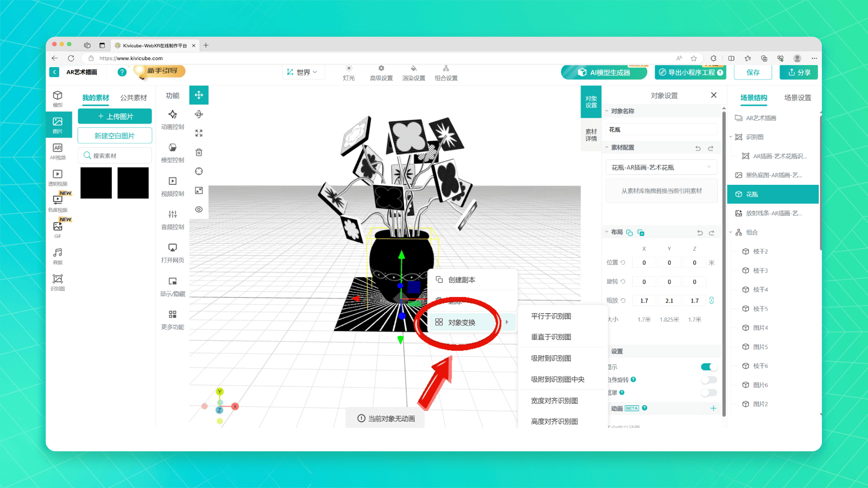
Task: Enable the 自身旋转 self-rotation switch
Action: [x=708, y=380]
